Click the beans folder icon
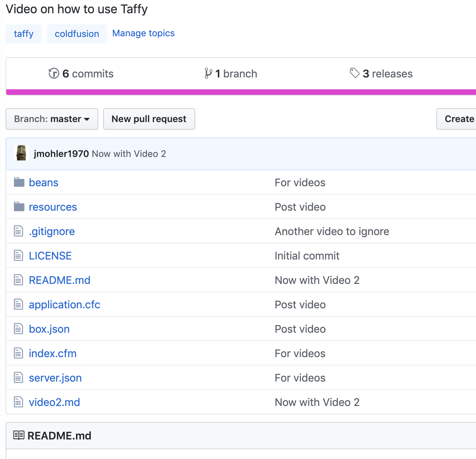The image size is (476, 459). click(19, 182)
